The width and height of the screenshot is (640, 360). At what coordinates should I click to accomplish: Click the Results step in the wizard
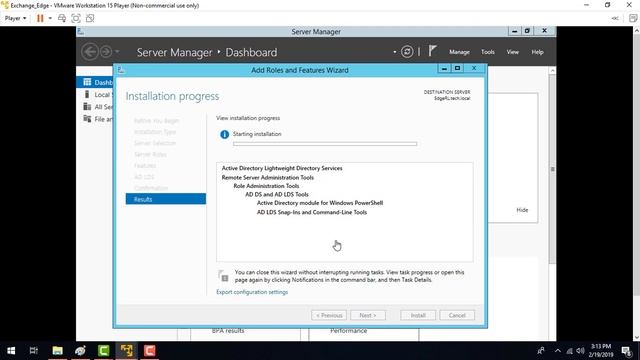(x=166, y=199)
